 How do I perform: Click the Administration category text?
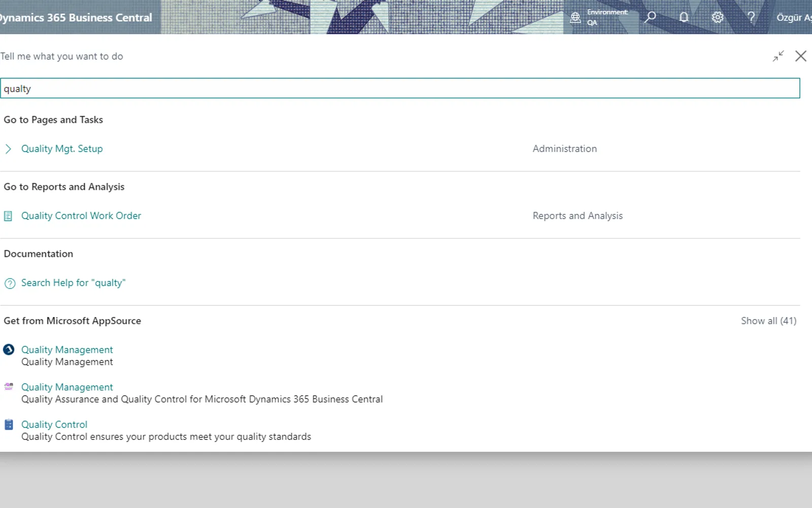(565, 149)
